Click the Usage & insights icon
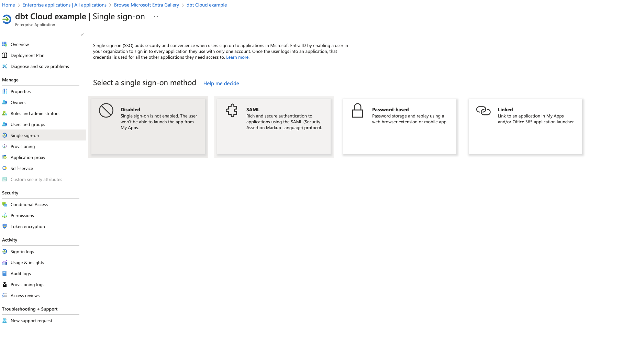 [5, 262]
